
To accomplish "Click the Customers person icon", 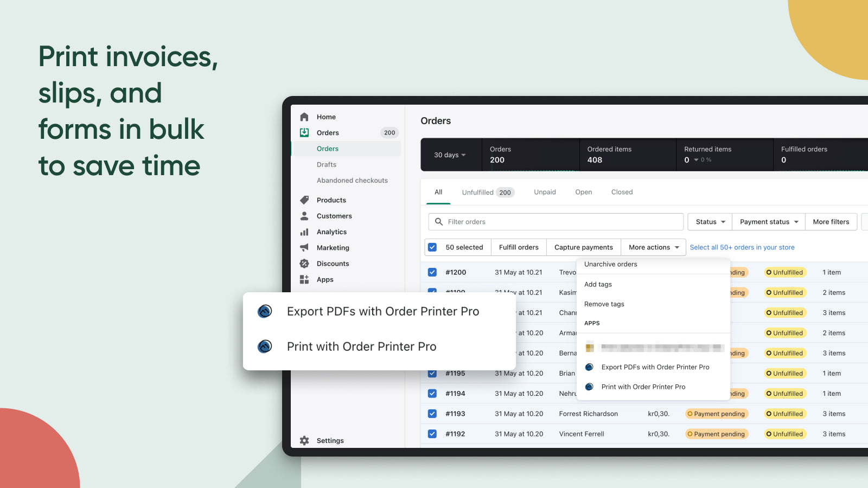I will (304, 216).
